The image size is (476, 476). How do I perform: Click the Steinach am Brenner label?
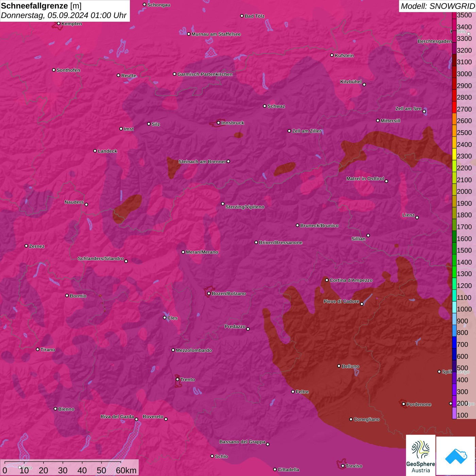[202, 161]
